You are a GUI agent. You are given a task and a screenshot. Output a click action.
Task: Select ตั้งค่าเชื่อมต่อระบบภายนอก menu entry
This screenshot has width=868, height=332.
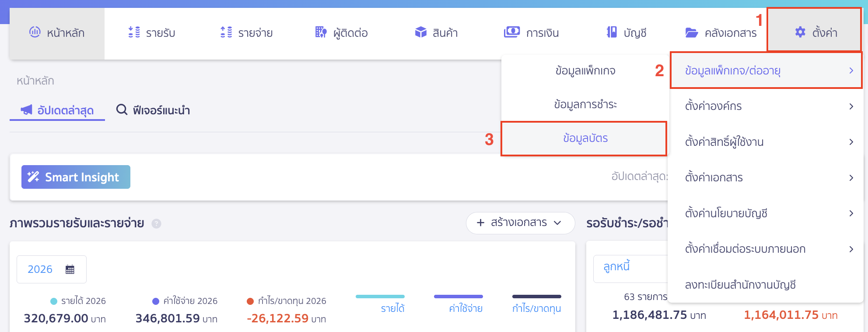point(766,249)
